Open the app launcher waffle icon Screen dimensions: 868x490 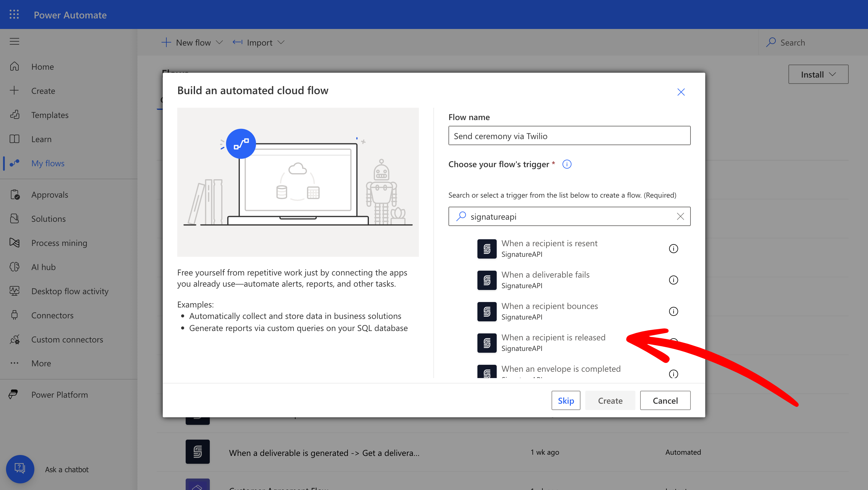(x=14, y=14)
